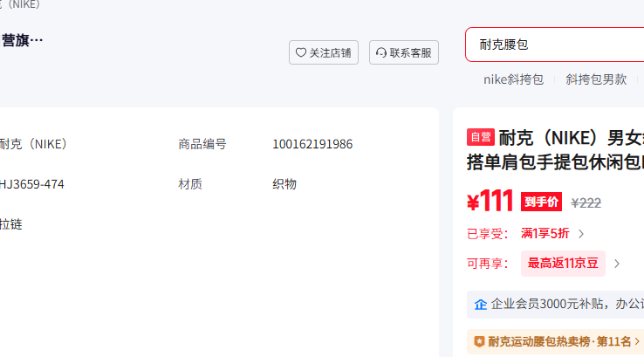The width and height of the screenshot is (644, 357).
Task: Click the red 到手价 price tag
Action: pos(541,202)
